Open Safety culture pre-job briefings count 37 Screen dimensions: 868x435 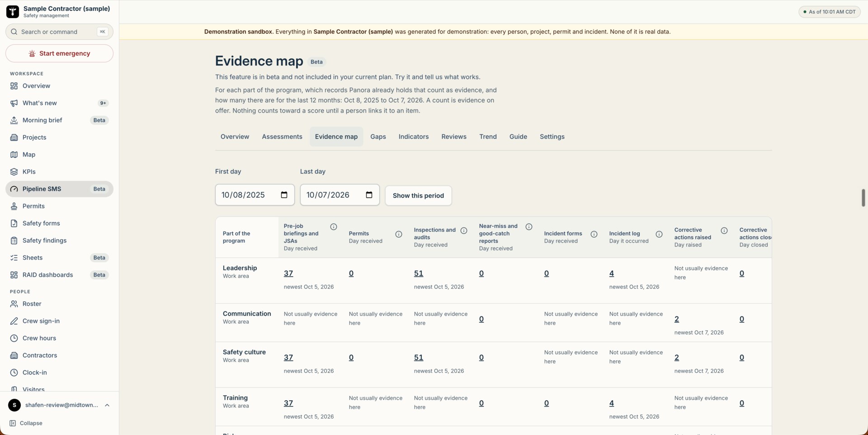288,358
